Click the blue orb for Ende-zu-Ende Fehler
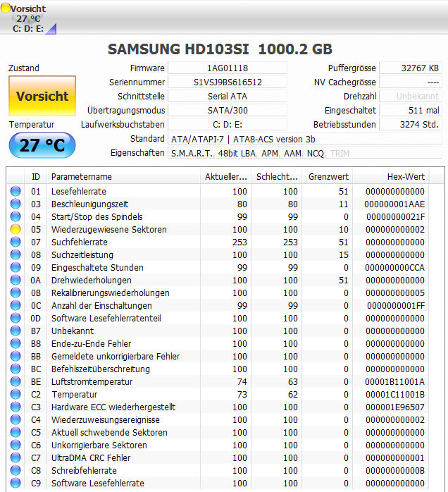Viewport: 448px width, 492px height. (x=15, y=343)
